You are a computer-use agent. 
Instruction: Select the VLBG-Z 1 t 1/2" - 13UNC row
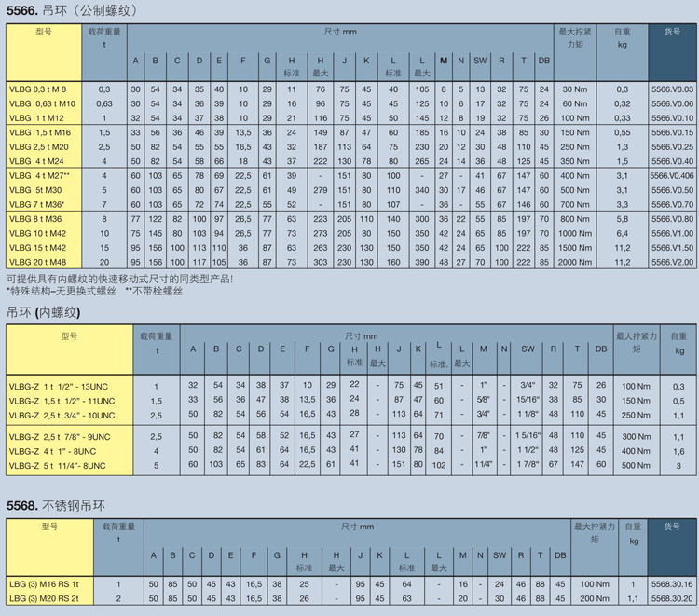(x=62, y=386)
